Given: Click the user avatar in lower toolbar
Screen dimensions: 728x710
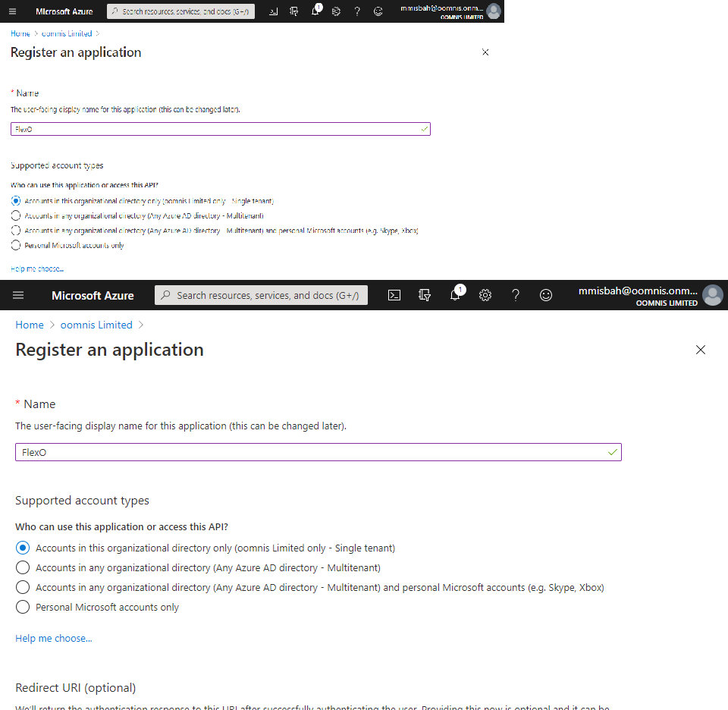Looking at the screenshot, I should pyautogui.click(x=712, y=295).
